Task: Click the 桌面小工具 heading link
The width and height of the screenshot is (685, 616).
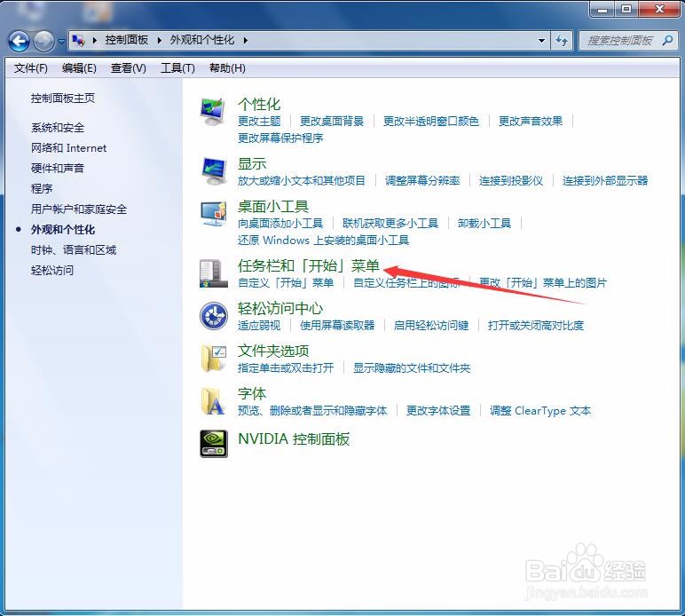Action: [273, 206]
